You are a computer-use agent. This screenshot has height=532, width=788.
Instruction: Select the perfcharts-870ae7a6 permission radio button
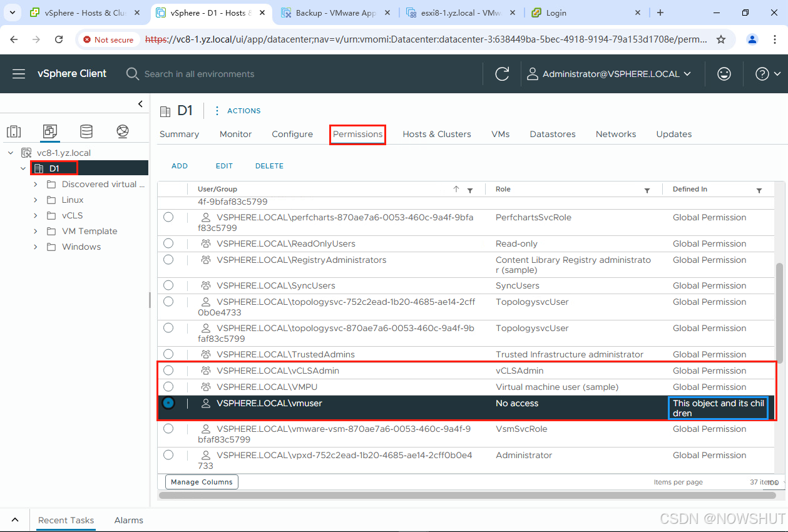(x=168, y=217)
